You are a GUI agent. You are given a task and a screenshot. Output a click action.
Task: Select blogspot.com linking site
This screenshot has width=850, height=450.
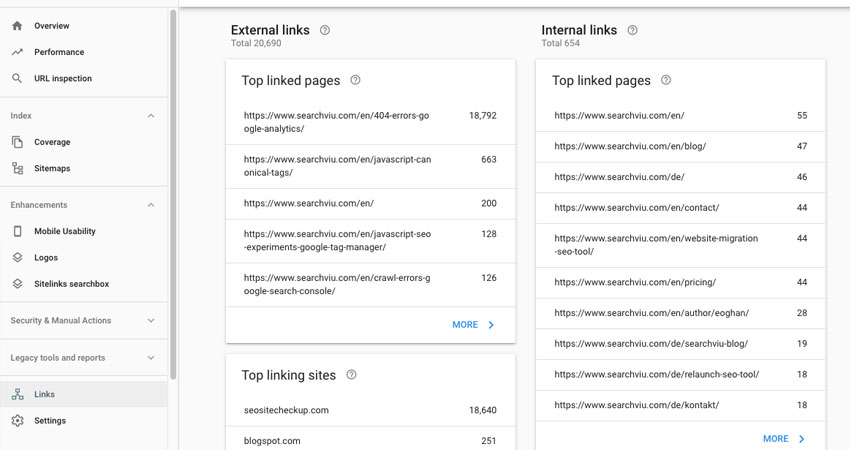coord(370,440)
